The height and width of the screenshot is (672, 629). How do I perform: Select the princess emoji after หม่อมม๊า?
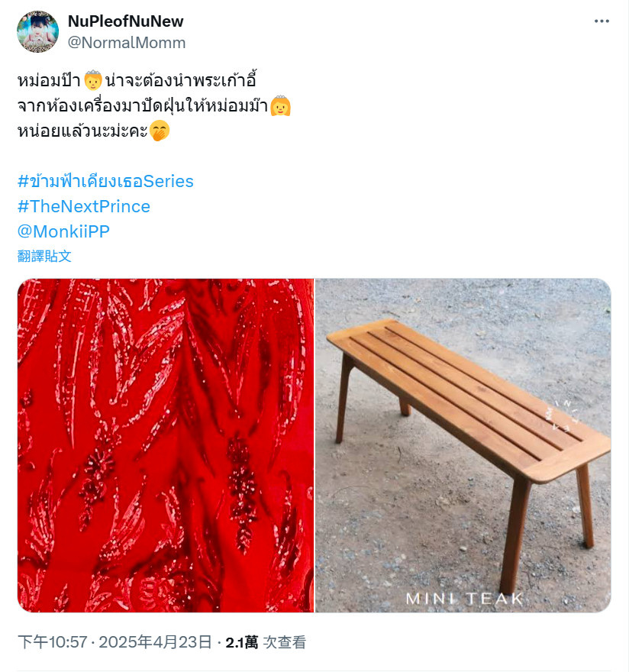[281, 106]
